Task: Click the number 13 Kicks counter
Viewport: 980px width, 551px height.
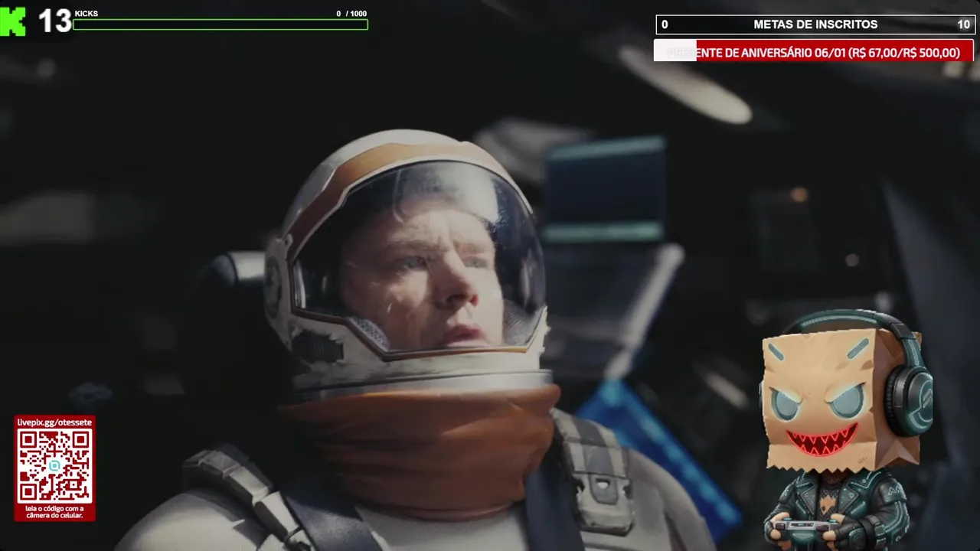Action: pyautogui.click(x=55, y=21)
